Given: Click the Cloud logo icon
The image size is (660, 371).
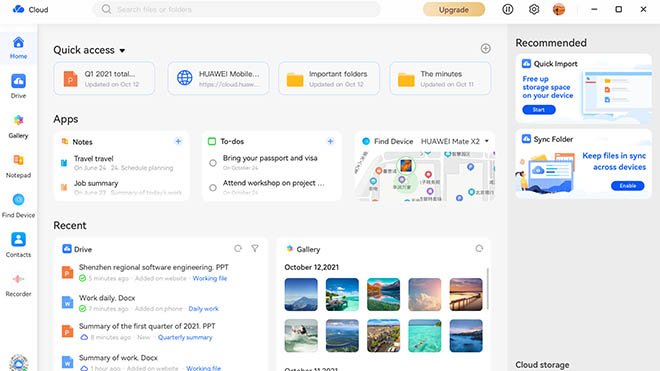Looking at the screenshot, I should 19,9.
